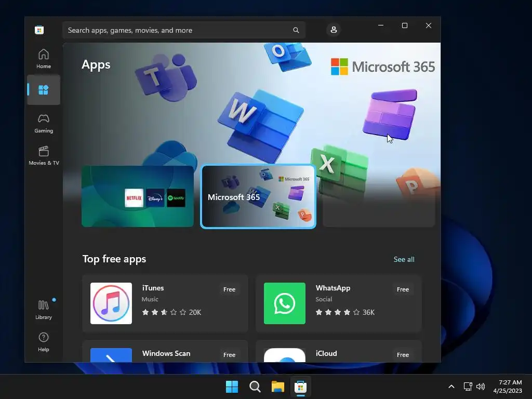The width and height of the screenshot is (532, 399).
Task: Click inside the Search apps, games, movies field
Action: [x=184, y=30]
